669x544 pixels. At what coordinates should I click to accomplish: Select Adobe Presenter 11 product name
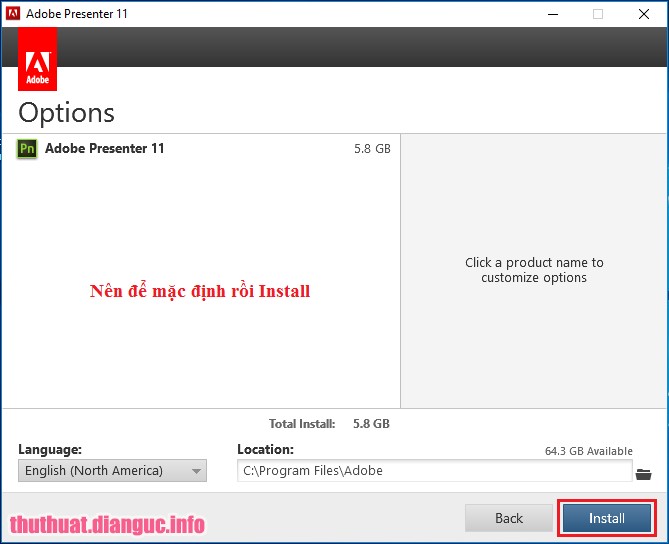pyautogui.click(x=105, y=148)
